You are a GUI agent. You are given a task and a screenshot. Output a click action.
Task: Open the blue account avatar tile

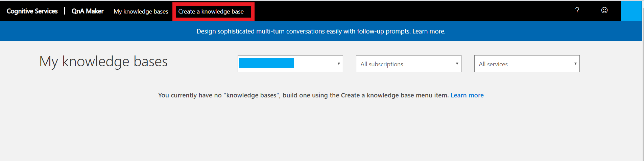pyautogui.click(x=631, y=11)
